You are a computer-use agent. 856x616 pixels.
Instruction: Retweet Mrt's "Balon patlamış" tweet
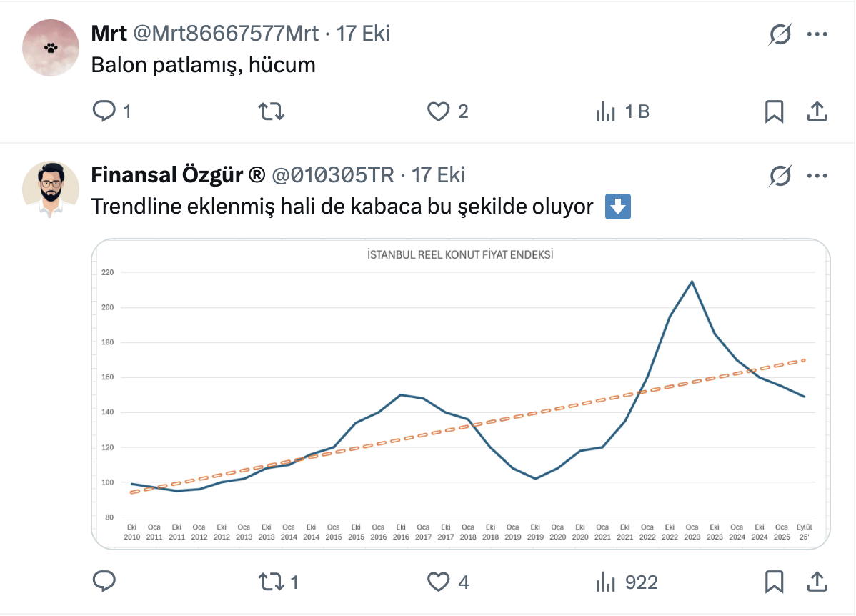point(272,111)
